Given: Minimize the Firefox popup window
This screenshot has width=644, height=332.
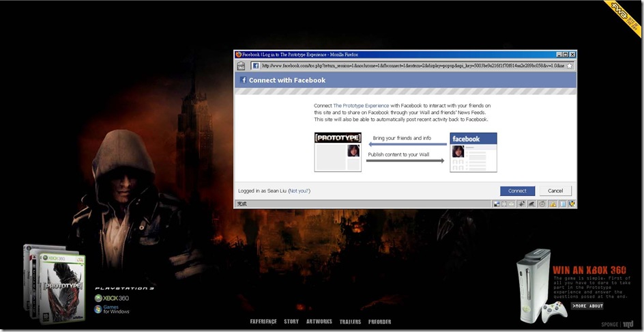Looking at the screenshot, I should 559,54.
